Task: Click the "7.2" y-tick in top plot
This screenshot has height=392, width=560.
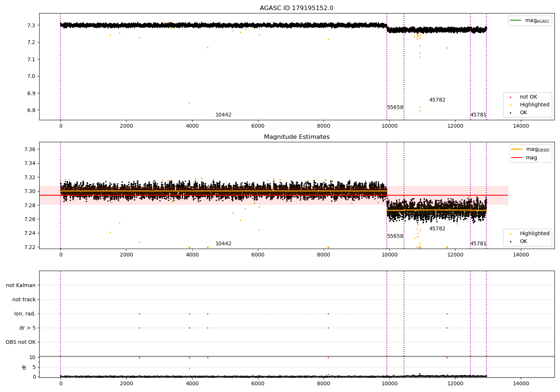Action: click(31, 43)
